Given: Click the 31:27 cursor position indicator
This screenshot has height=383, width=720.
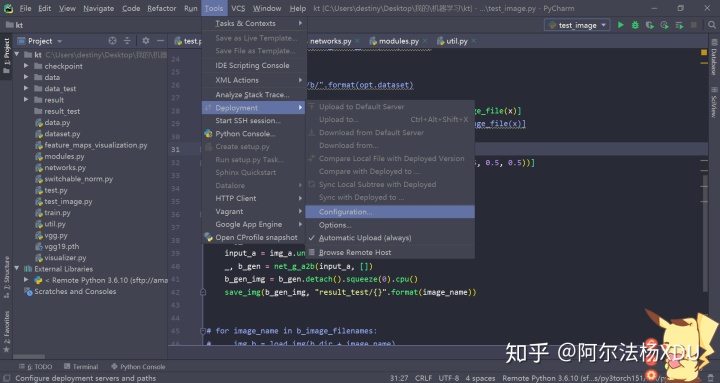Looking at the screenshot, I should click(x=399, y=378).
